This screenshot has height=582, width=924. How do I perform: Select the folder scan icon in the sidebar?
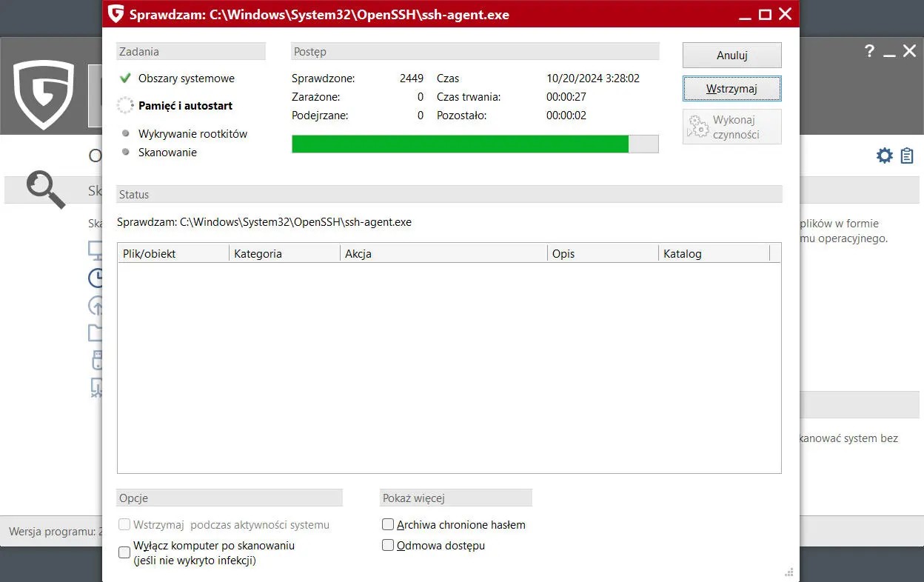click(x=96, y=332)
